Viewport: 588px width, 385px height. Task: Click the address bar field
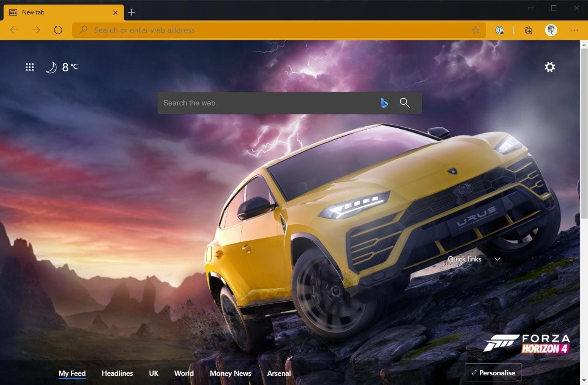pyautogui.click(x=279, y=30)
